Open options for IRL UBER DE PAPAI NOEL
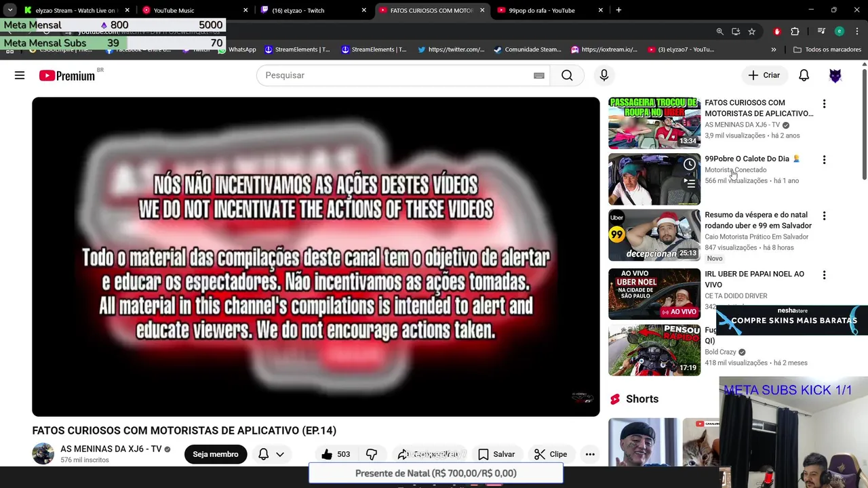Screen dimensions: 868x488 point(824,275)
